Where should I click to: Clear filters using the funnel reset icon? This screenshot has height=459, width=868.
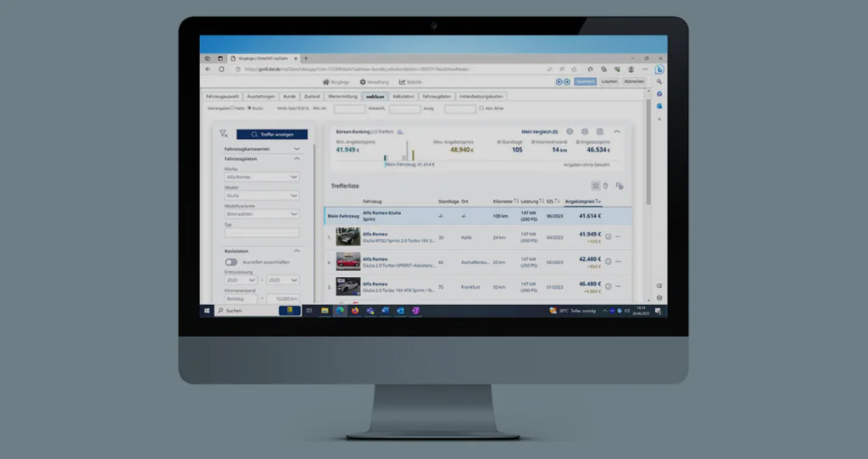click(223, 134)
